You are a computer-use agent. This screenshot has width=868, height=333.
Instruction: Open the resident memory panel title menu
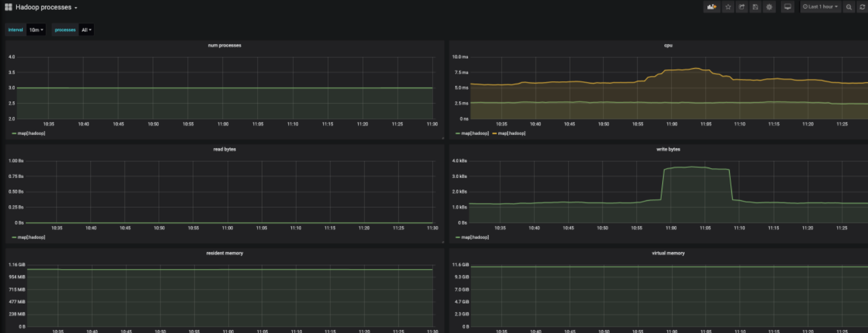pos(225,253)
